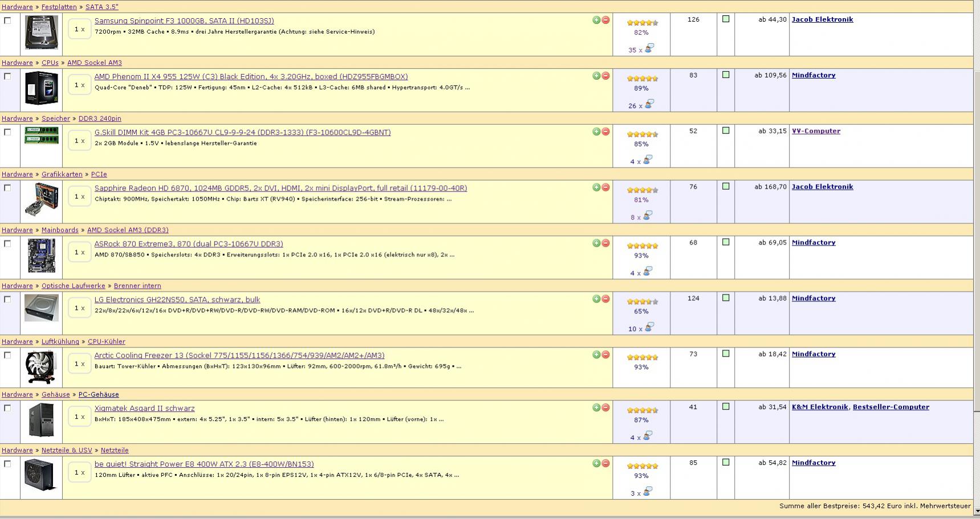Viewport: 980px width, 519px height.
Task: Toggle green availability box in Sapphire Radeon row
Action: 726,186
